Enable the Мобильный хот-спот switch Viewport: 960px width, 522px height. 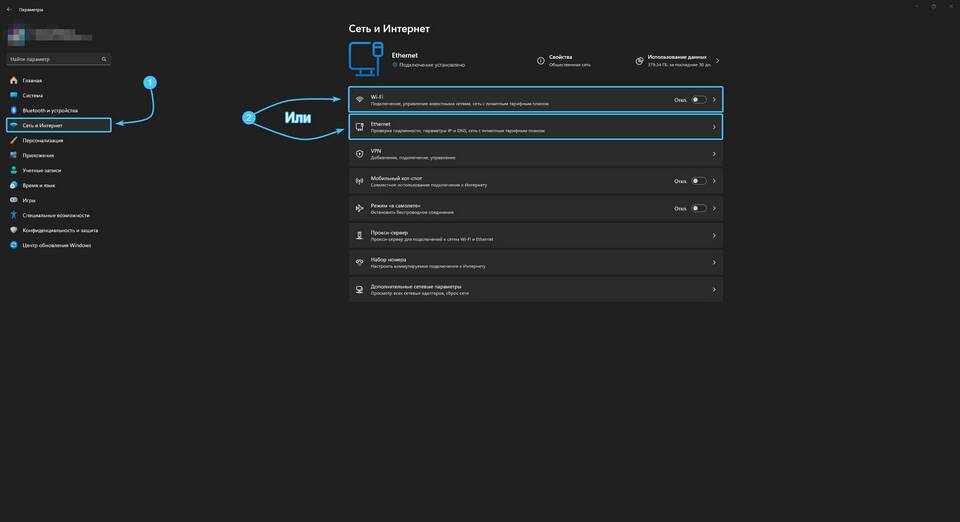pyautogui.click(x=699, y=181)
